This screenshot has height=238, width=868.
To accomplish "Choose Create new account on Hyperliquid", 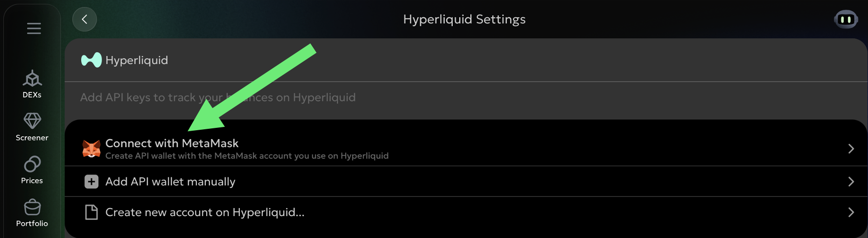I will click(x=205, y=212).
